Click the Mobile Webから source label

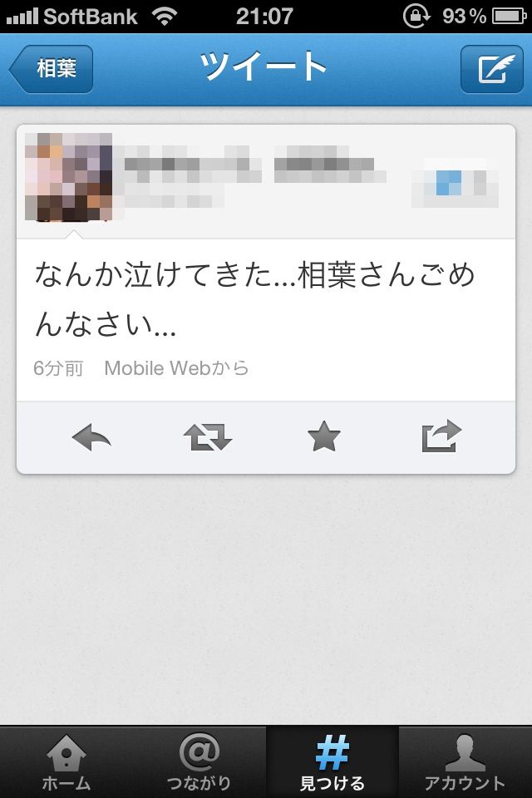click(x=176, y=368)
